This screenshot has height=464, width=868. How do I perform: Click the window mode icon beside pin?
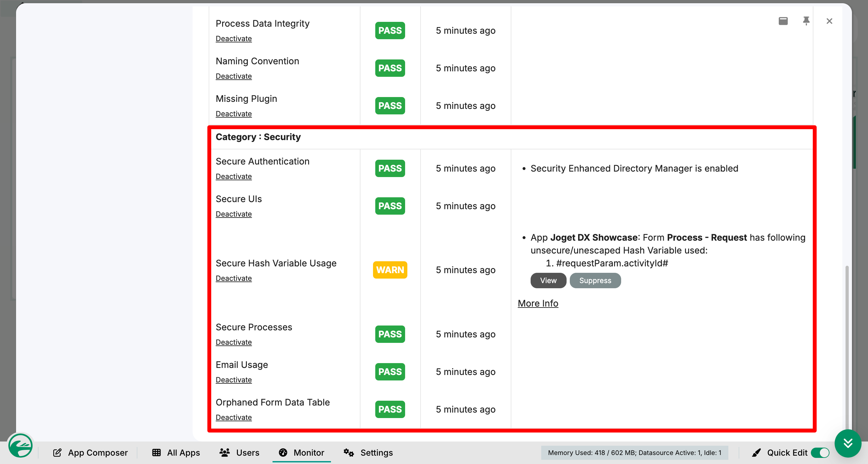[x=783, y=21]
